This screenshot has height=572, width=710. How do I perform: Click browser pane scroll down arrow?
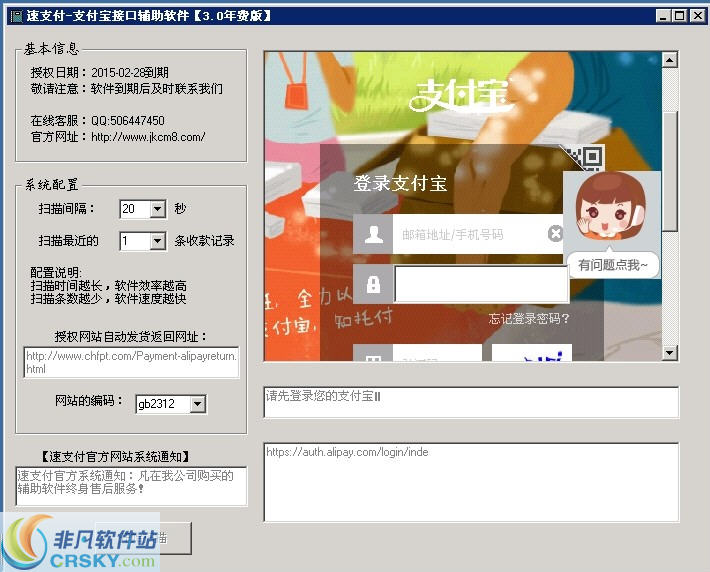tap(670, 352)
